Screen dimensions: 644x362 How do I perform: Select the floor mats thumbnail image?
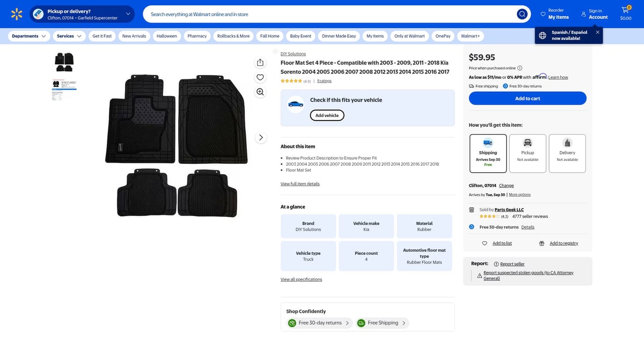pos(64,63)
